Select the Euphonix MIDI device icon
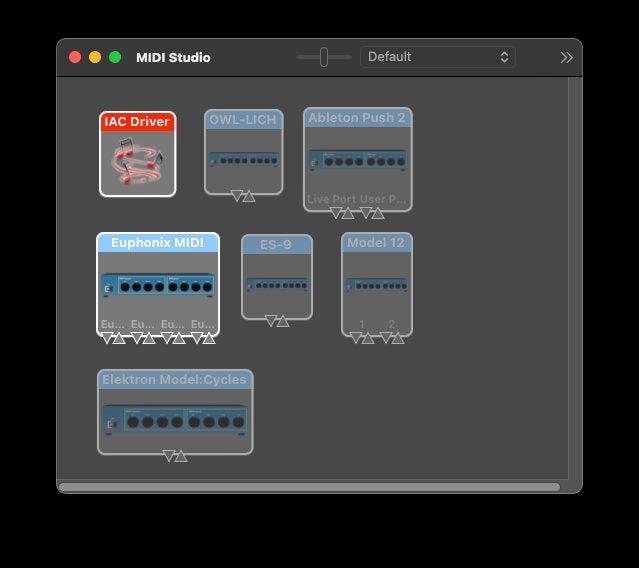The width and height of the screenshot is (639, 568). coord(158,284)
